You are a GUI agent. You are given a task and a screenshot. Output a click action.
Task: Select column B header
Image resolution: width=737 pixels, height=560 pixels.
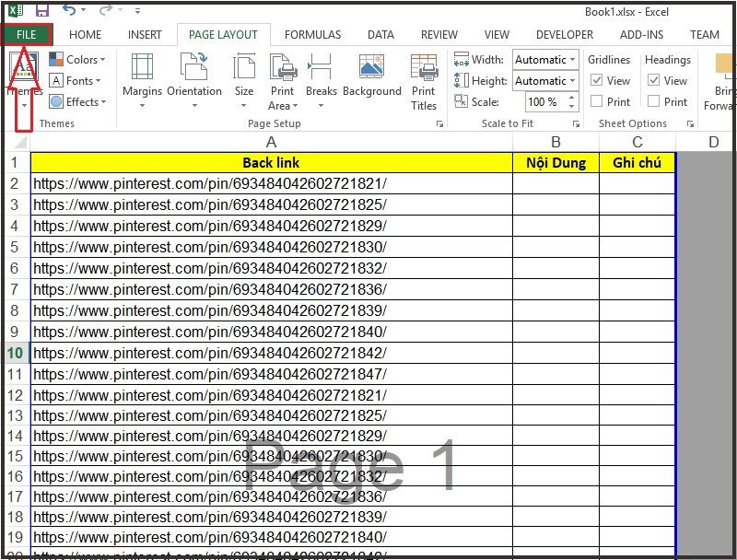(556, 142)
